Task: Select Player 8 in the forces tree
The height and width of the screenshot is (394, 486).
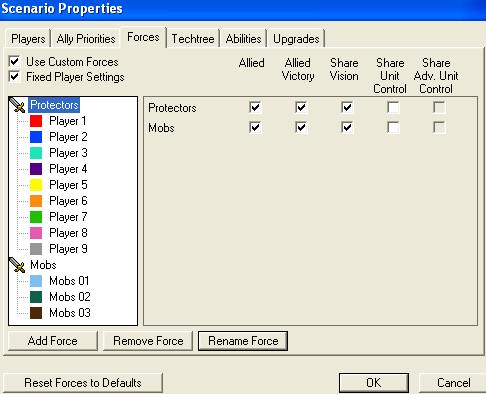Action: tap(68, 233)
